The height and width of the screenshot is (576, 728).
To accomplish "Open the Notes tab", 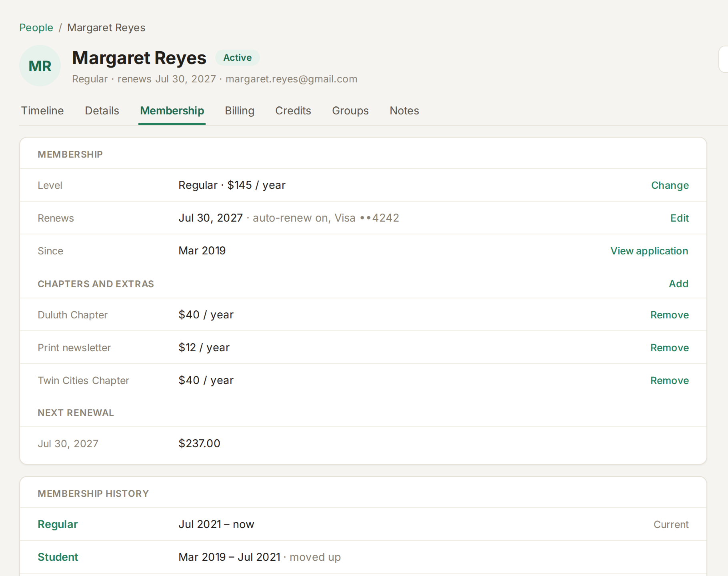I will point(404,111).
